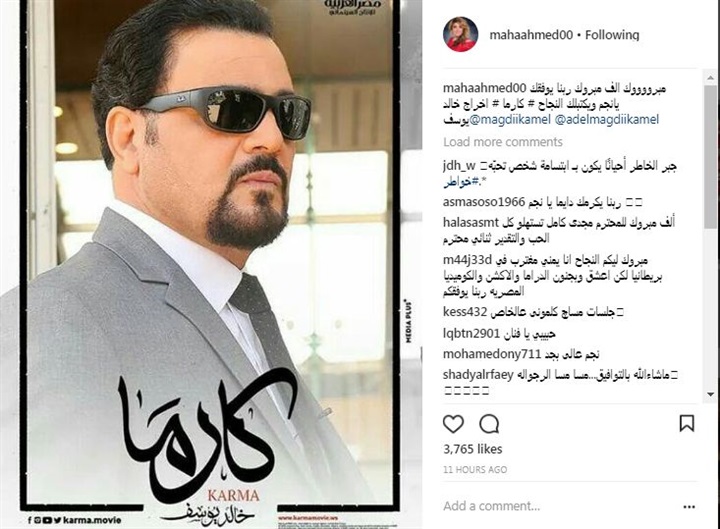This screenshot has width=720, height=529.
Task: Click the Add a comment field
Action: coord(560,506)
